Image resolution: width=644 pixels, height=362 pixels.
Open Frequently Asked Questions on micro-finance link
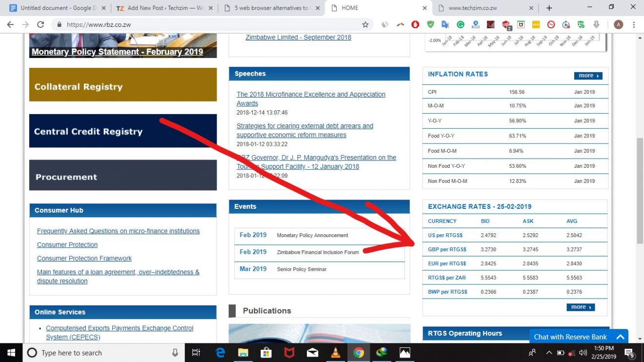pyautogui.click(x=118, y=231)
